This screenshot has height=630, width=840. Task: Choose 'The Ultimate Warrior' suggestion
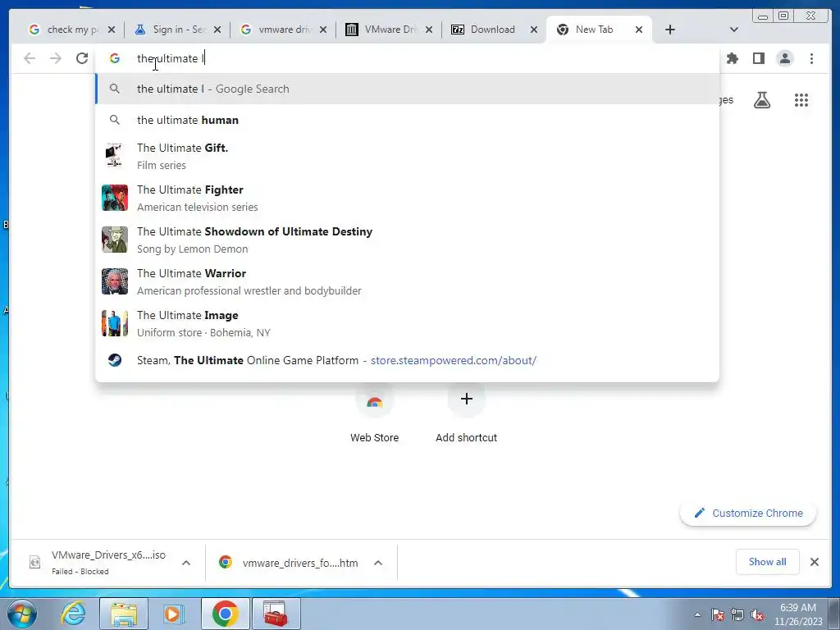[x=407, y=281]
